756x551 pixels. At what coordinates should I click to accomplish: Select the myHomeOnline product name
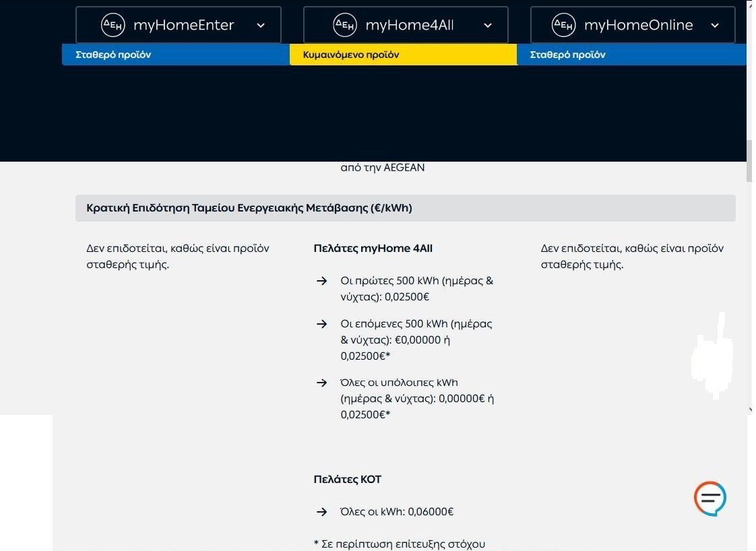[638, 25]
